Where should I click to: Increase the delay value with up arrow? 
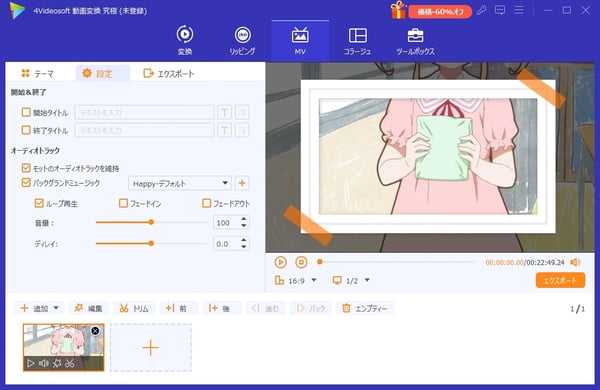pos(244,240)
